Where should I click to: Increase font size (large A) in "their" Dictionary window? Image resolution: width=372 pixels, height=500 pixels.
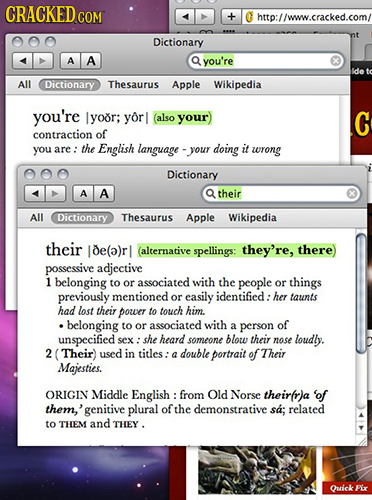104,193
